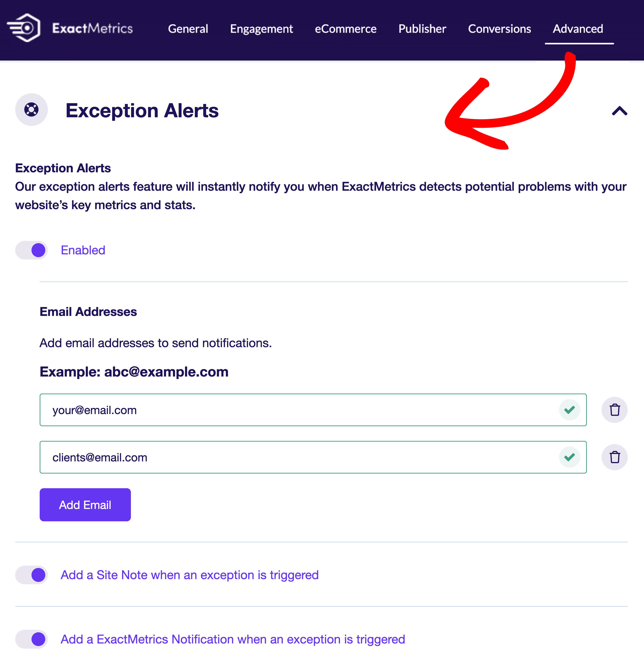Click the green checkmark in your@email.com field
This screenshot has width=644, height=671.
point(569,410)
